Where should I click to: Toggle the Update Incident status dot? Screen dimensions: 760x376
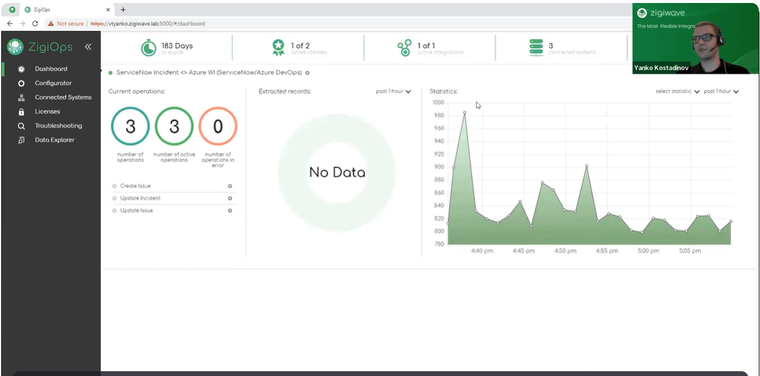tap(114, 198)
